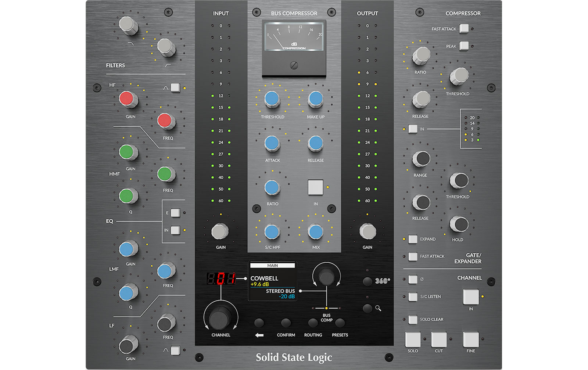
Task: Click the blue LMF FREQ knob
Action: [166, 271]
